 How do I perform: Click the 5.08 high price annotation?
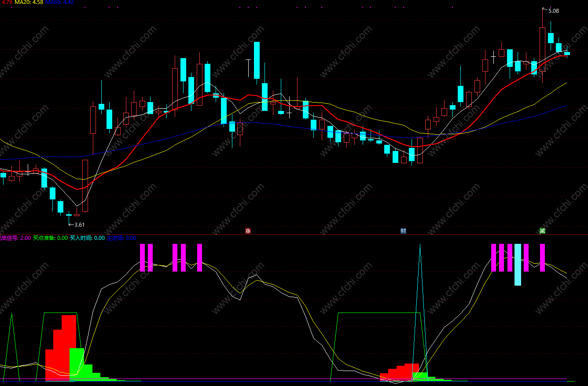(x=554, y=11)
